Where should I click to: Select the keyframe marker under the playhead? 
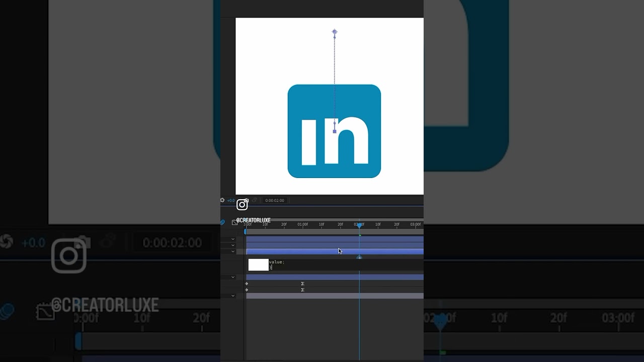pos(359,257)
